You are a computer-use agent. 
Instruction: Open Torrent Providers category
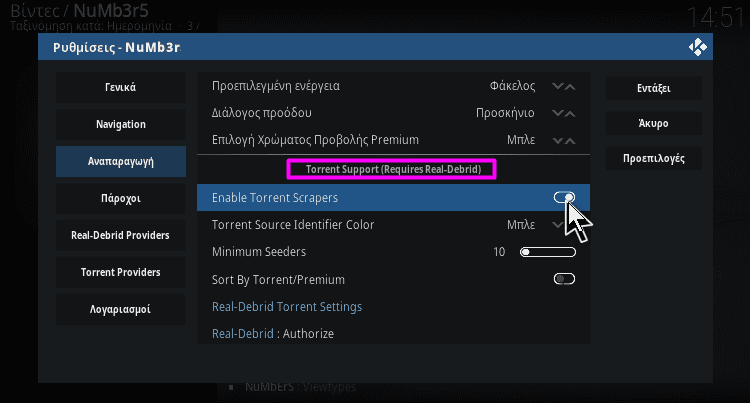121,272
